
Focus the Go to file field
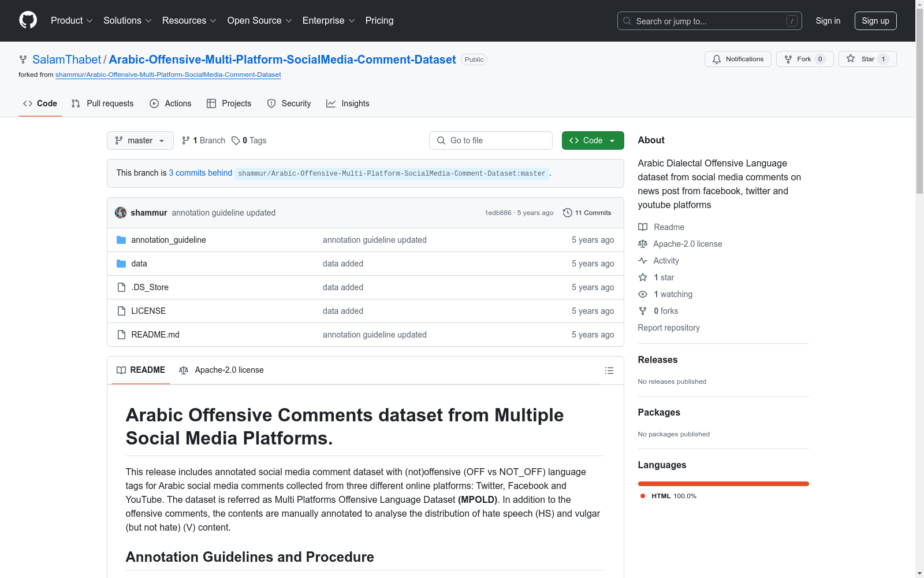491,140
